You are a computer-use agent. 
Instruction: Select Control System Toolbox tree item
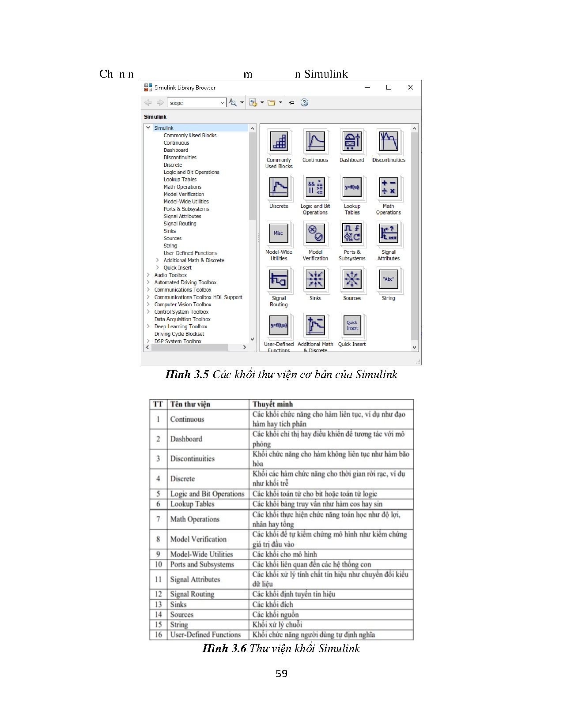(181, 312)
